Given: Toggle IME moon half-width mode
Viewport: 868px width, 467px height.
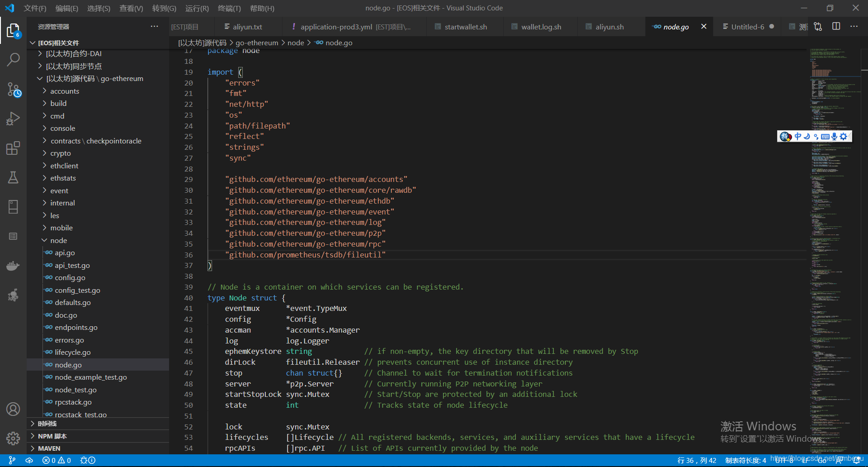Looking at the screenshot, I should pyautogui.click(x=807, y=136).
